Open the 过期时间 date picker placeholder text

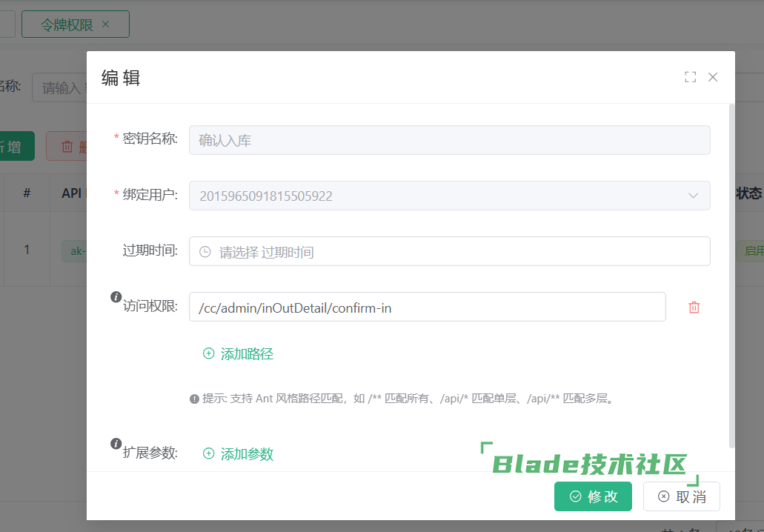click(267, 253)
